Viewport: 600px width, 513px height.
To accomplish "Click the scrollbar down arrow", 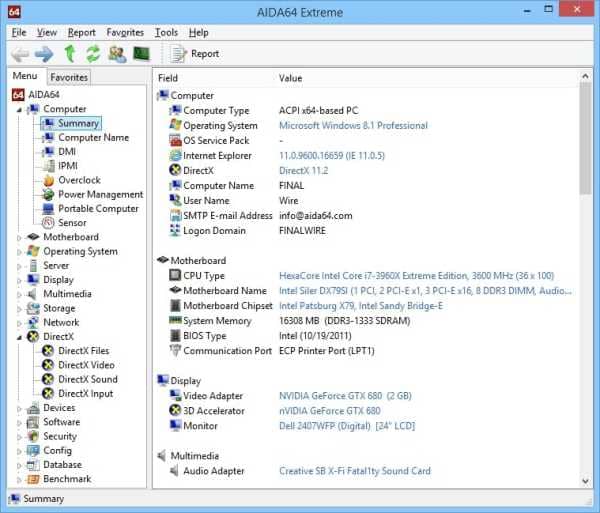I will pyautogui.click(x=585, y=481).
